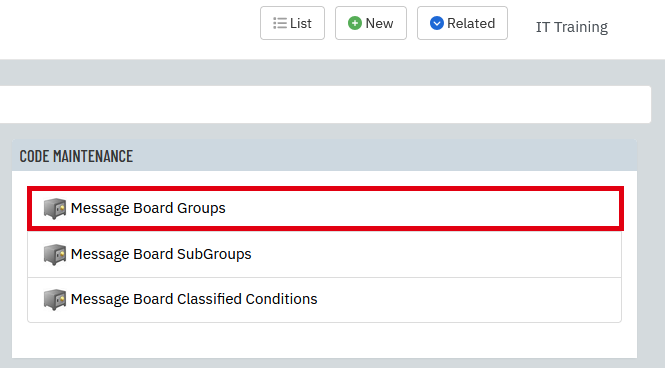
Task: Click the safe icon beside Message Board Groups
Action: [x=55, y=208]
